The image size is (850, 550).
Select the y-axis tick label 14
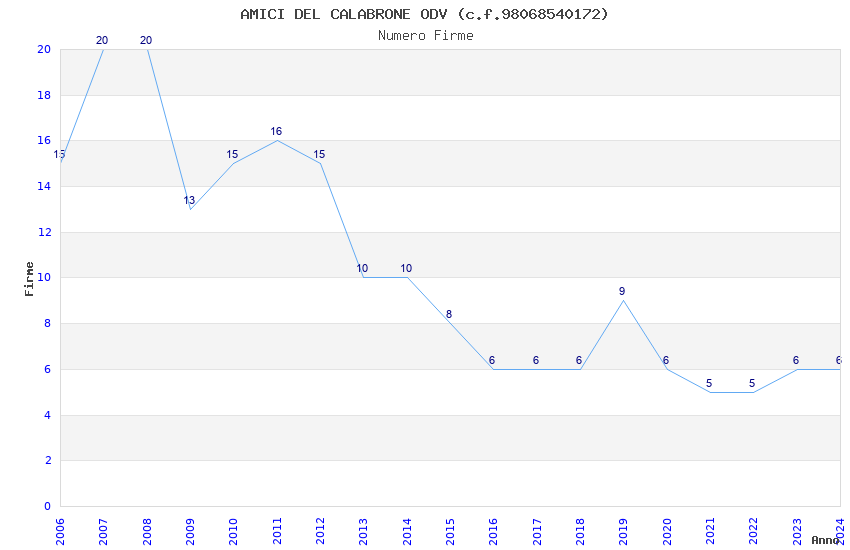pyautogui.click(x=44, y=186)
